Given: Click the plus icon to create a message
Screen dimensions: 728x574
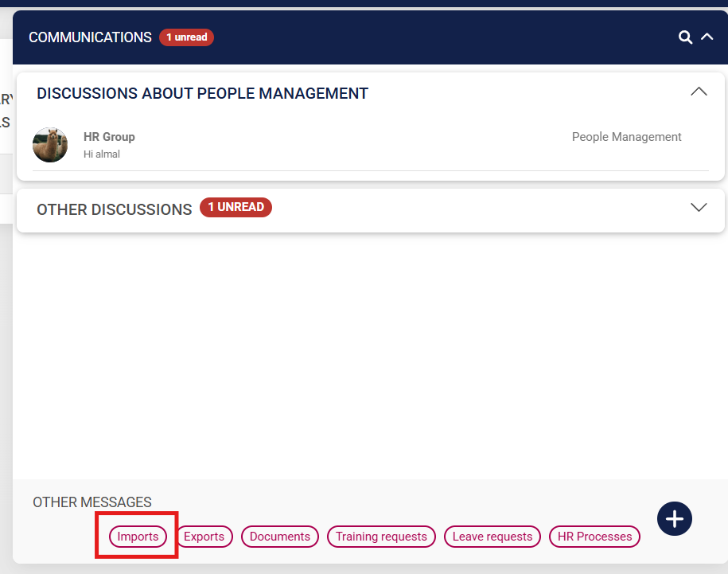Looking at the screenshot, I should click(x=674, y=518).
